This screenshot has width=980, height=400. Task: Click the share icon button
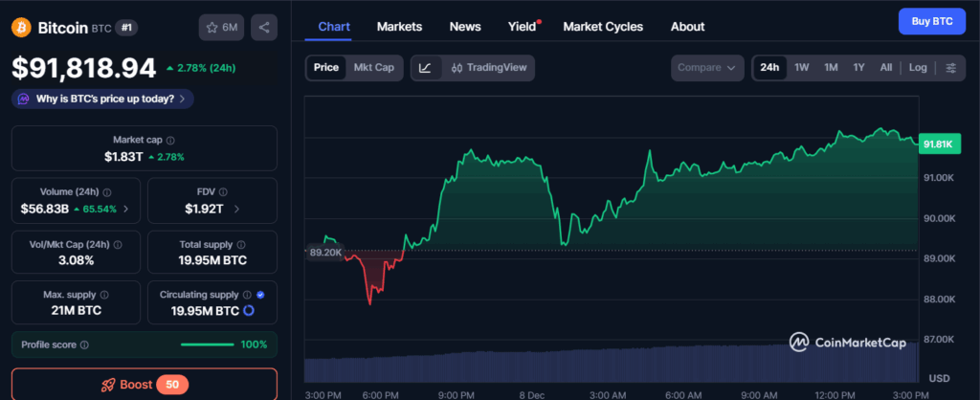click(264, 28)
